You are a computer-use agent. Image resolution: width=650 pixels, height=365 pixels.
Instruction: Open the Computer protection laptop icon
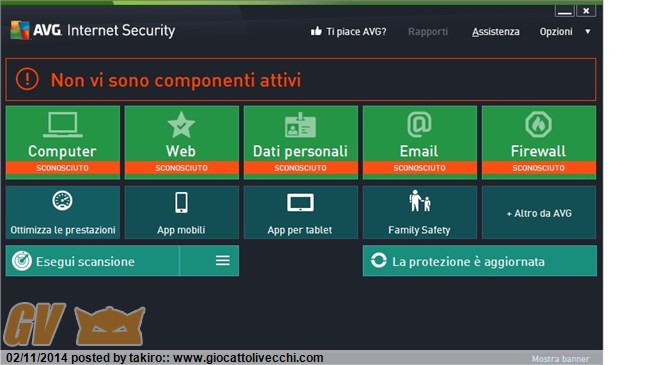pyautogui.click(x=63, y=124)
